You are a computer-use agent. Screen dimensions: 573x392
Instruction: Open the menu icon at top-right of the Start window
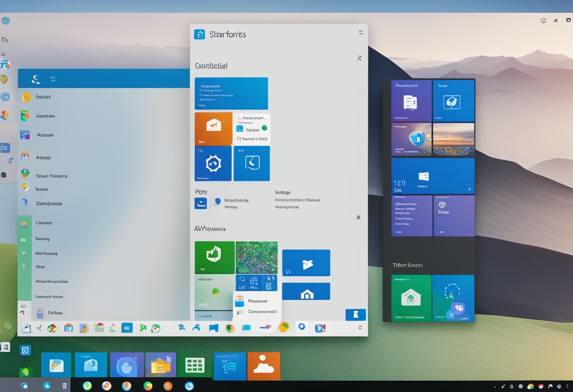(360, 32)
